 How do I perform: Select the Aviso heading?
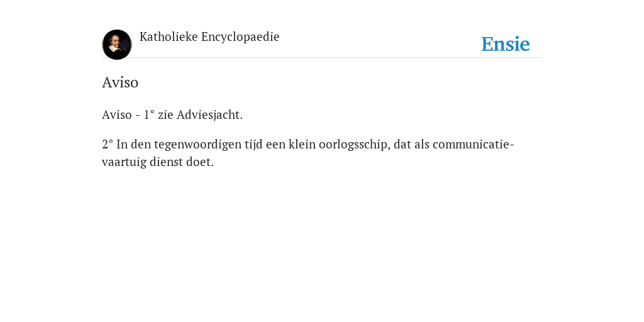click(120, 82)
